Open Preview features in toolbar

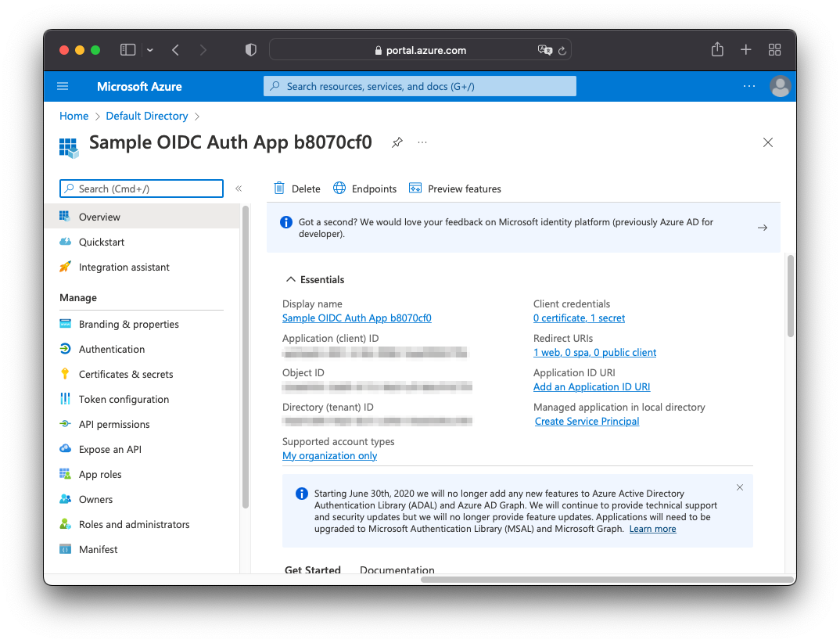[x=455, y=189]
